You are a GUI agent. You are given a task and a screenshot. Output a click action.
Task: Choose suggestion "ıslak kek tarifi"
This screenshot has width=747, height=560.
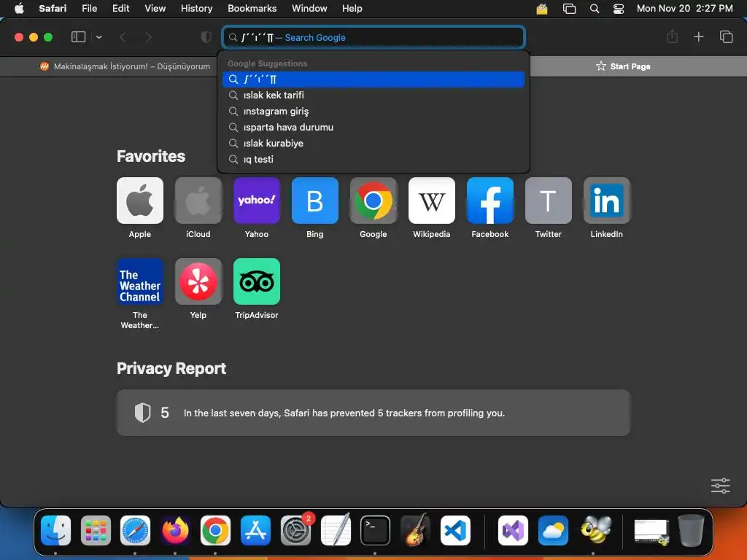coord(373,96)
